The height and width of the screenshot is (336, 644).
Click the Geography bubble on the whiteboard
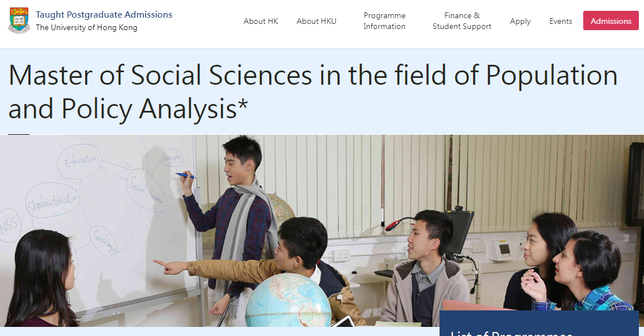(x=172, y=157)
